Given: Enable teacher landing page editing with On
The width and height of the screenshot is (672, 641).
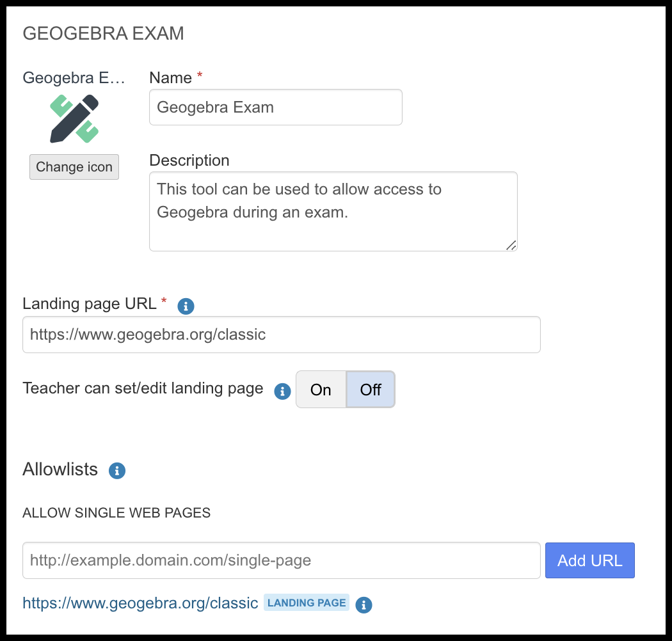Looking at the screenshot, I should (x=320, y=390).
